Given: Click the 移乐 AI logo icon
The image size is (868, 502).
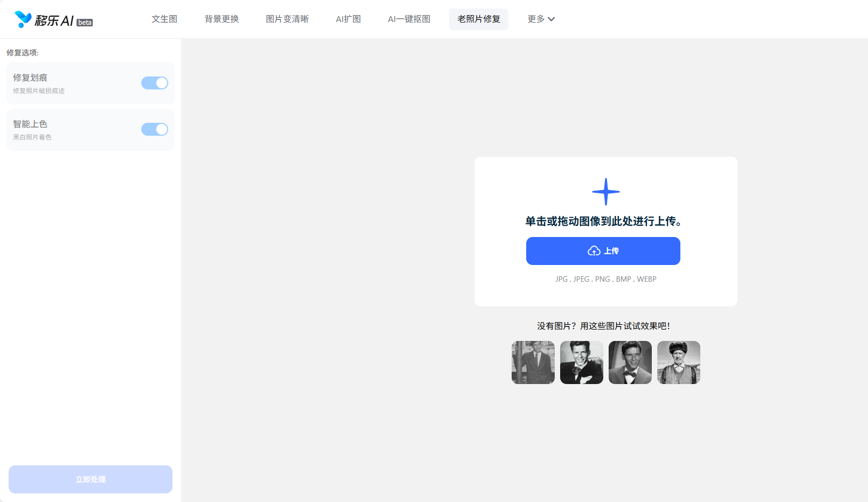Looking at the screenshot, I should click(x=23, y=19).
